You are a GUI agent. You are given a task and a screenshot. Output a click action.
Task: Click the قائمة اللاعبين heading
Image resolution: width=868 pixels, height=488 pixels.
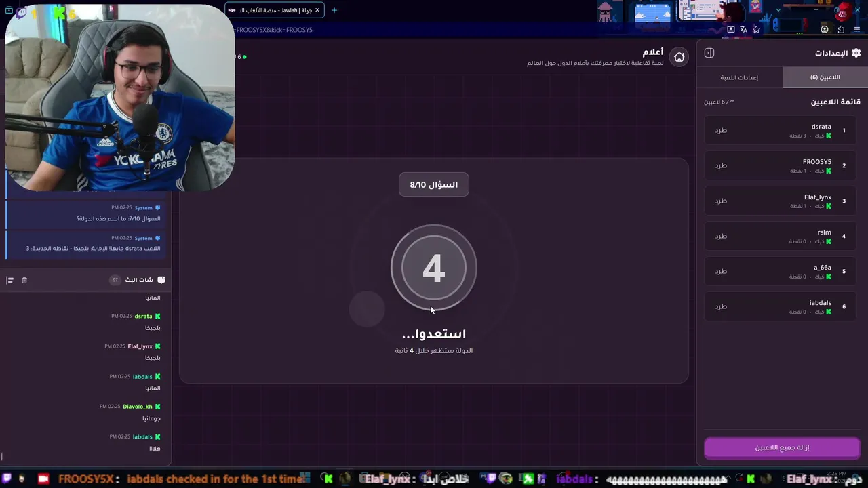click(835, 102)
